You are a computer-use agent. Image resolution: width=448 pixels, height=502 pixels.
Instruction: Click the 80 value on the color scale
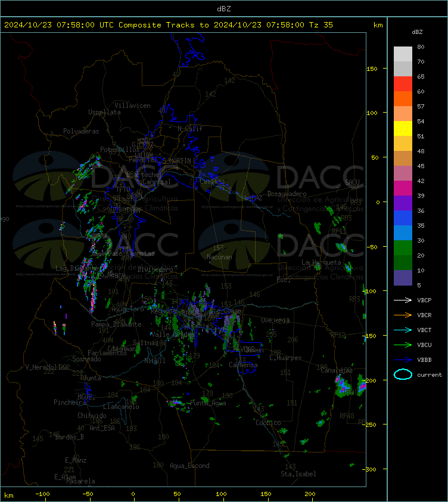(x=421, y=47)
